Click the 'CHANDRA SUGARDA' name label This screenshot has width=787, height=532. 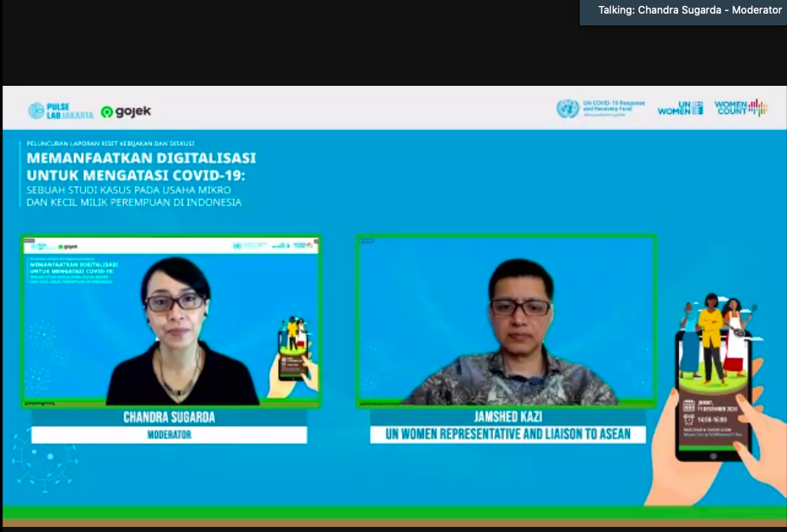169,417
